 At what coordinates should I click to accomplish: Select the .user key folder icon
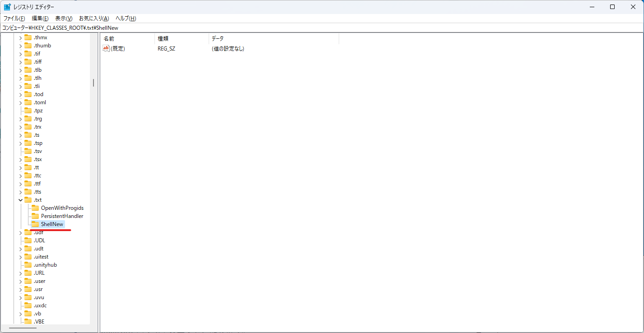(27, 281)
